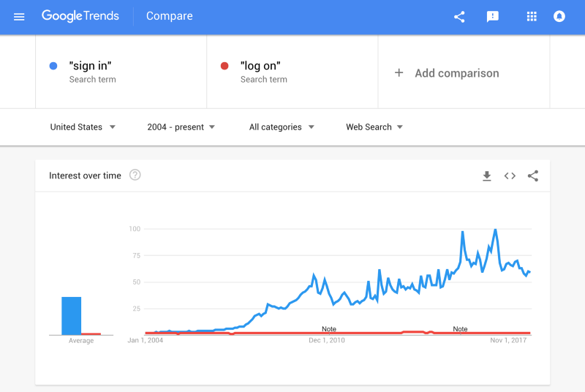Click the Note marker near Dec 2010

point(329,329)
